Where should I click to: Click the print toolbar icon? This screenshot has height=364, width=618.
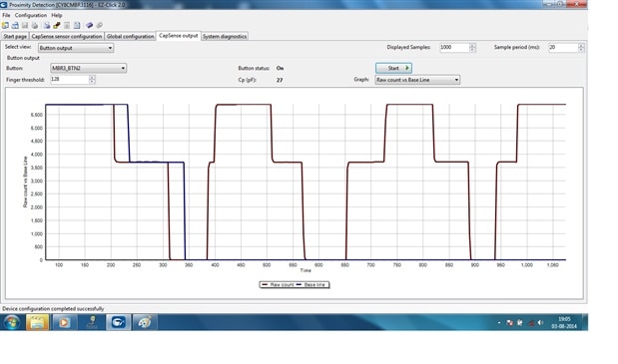point(35,26)
